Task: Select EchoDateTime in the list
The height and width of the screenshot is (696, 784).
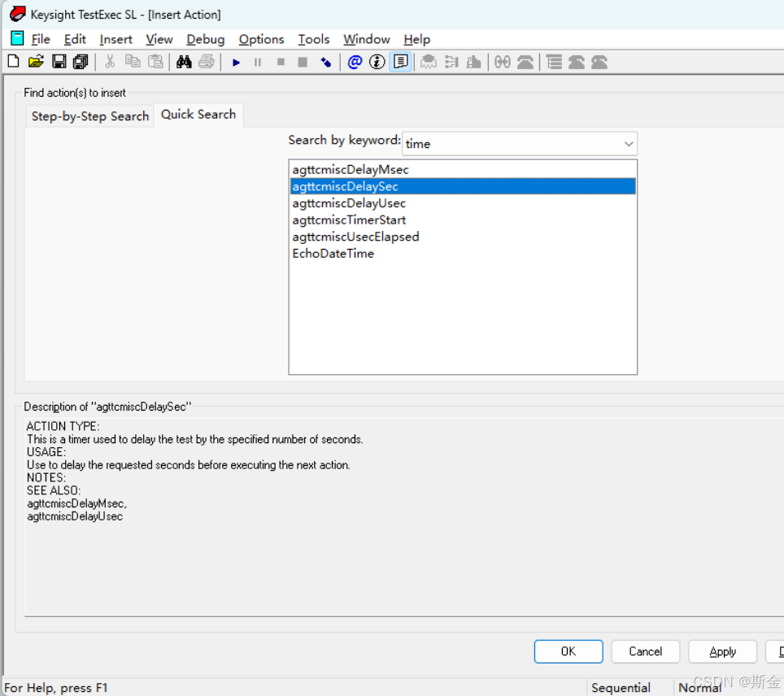Action: coord(463,254)
